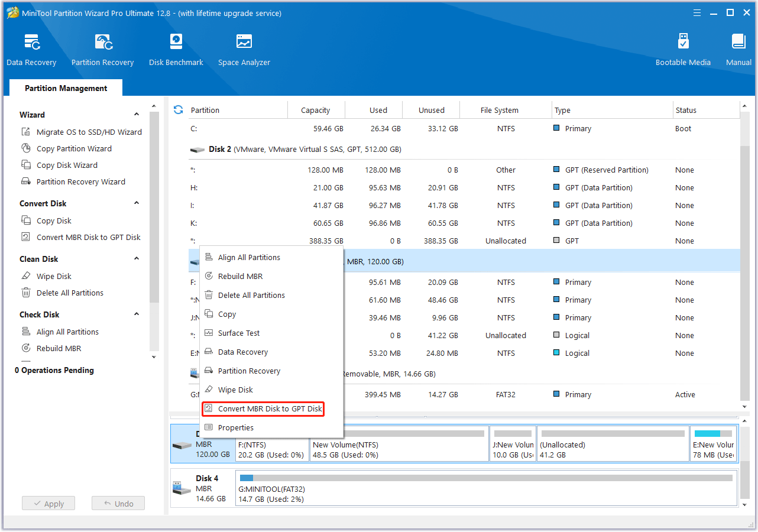Select the J:New Volume 10.0 GB block

[x=513, y=443]
